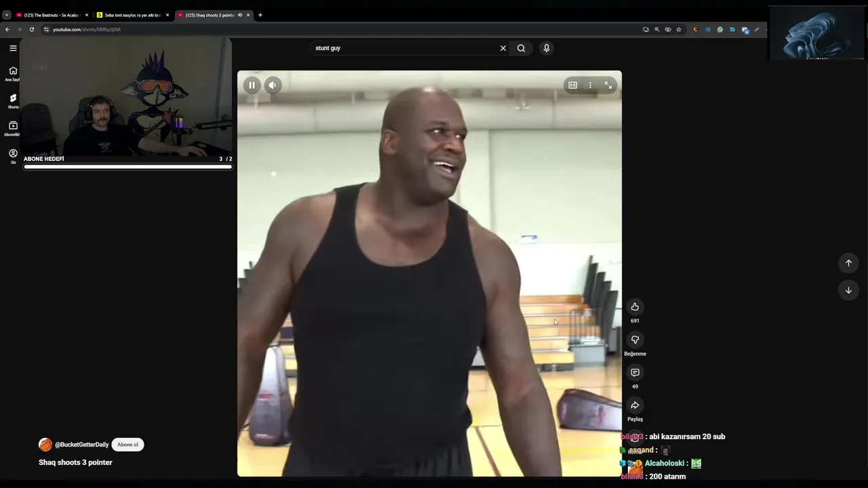Pause the Shorts video

pyautogui.click(x=252, y=85)
